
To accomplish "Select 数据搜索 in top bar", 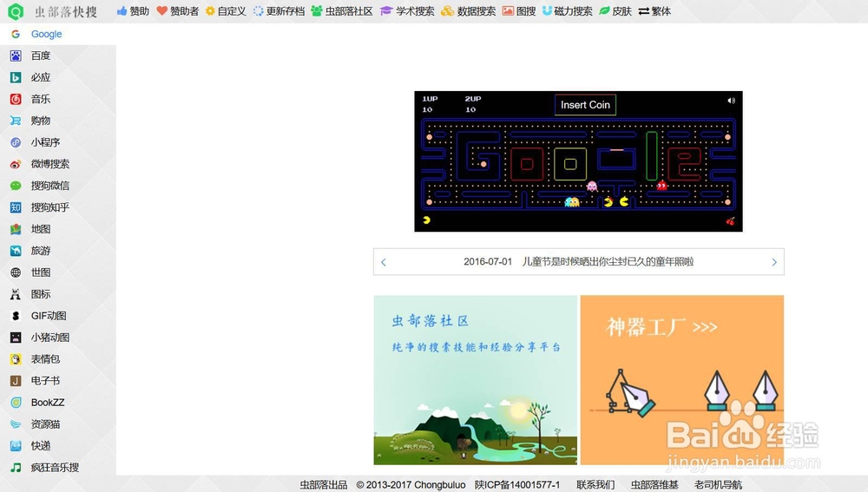I will tap(469, 11).
